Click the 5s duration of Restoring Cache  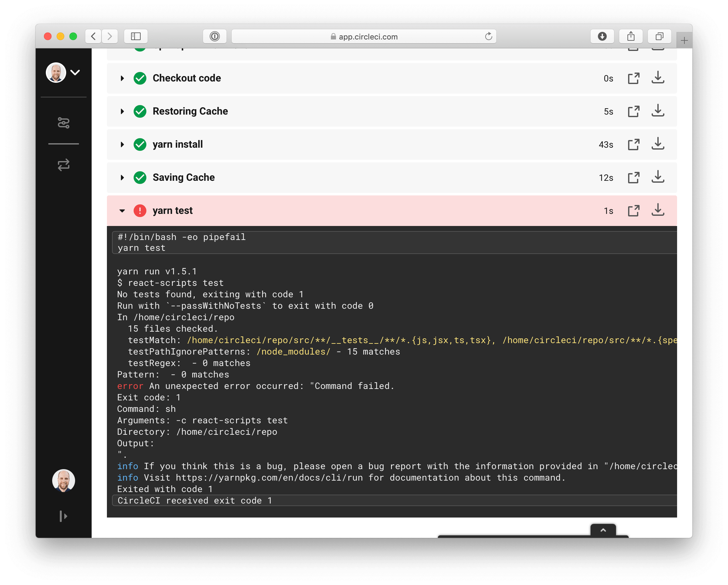point(608,111)
